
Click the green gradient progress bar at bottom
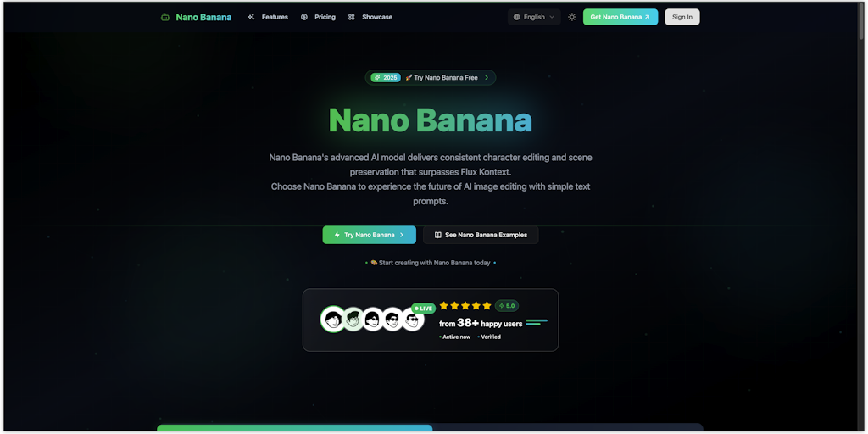pos(294,428)
